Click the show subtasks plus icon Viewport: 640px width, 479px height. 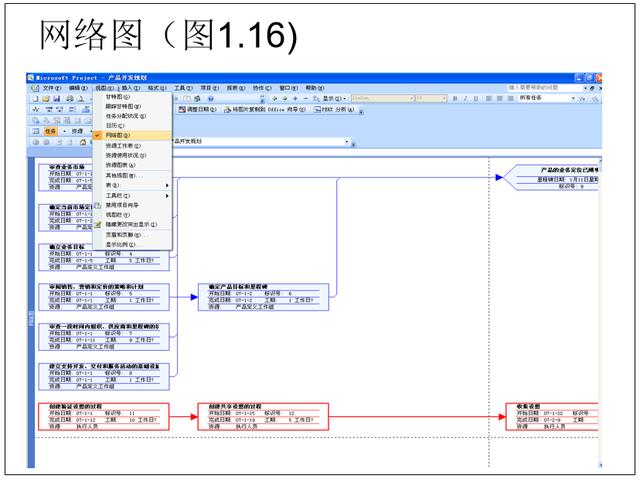(295, 99)
